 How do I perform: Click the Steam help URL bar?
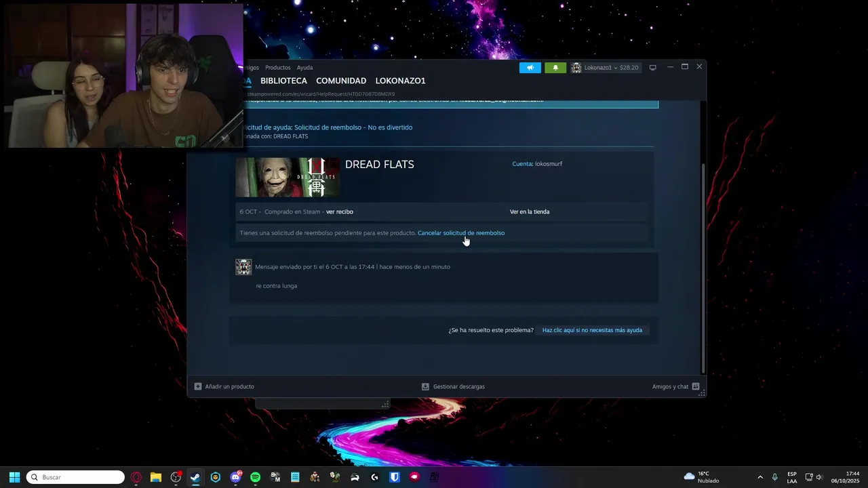[x=319, y=94]
